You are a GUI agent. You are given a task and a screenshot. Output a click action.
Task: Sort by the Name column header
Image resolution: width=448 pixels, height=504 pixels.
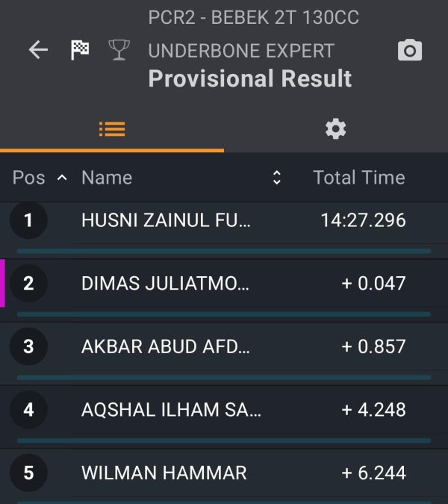pyautogui.click(x=107, y=178)
